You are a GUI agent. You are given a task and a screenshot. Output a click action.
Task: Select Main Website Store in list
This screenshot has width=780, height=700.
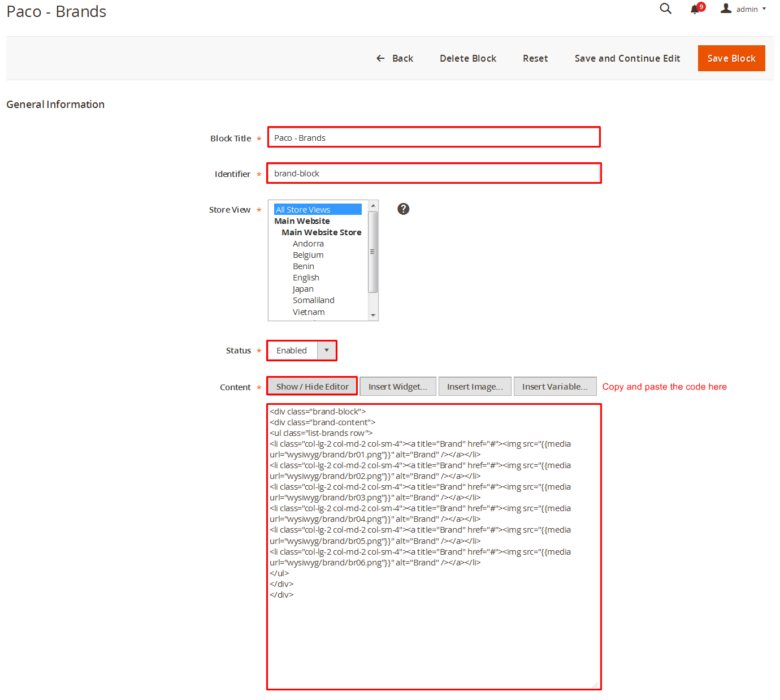point(322,232)
